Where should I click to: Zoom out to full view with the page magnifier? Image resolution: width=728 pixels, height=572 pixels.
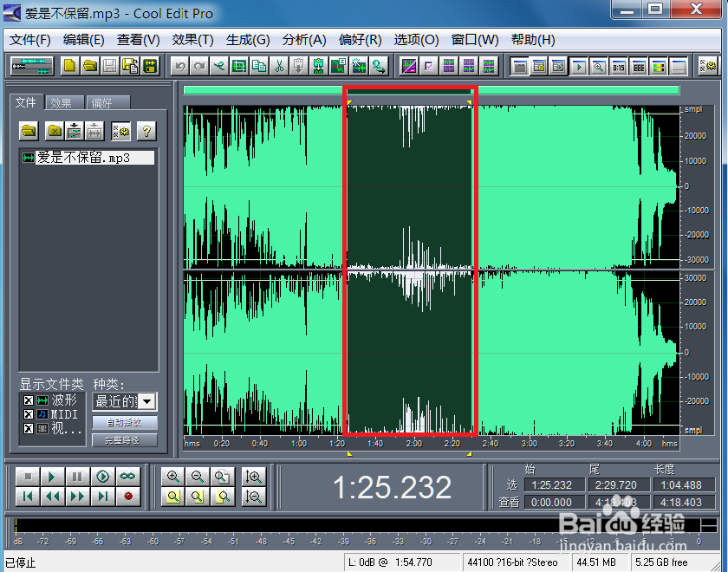click(x=223, y=477)
